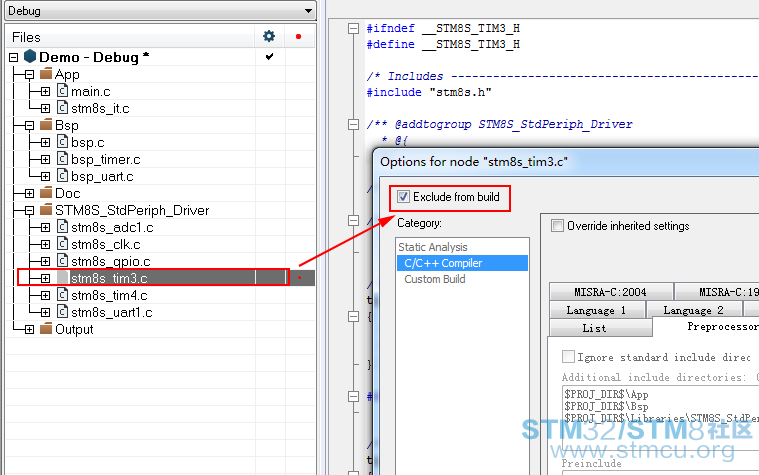Select the STM8S_StdPeriph_Driver folder label
The image size is (759, 475).
pos(132,211)
